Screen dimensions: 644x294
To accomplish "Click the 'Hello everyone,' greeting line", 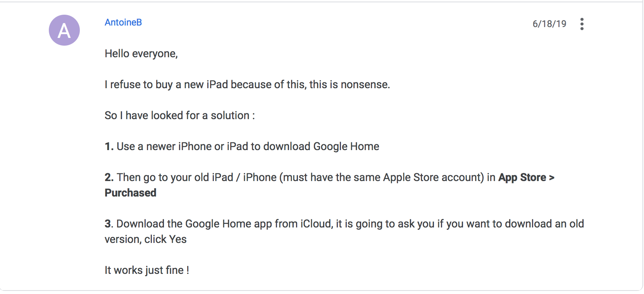I will tap(141, 54).
